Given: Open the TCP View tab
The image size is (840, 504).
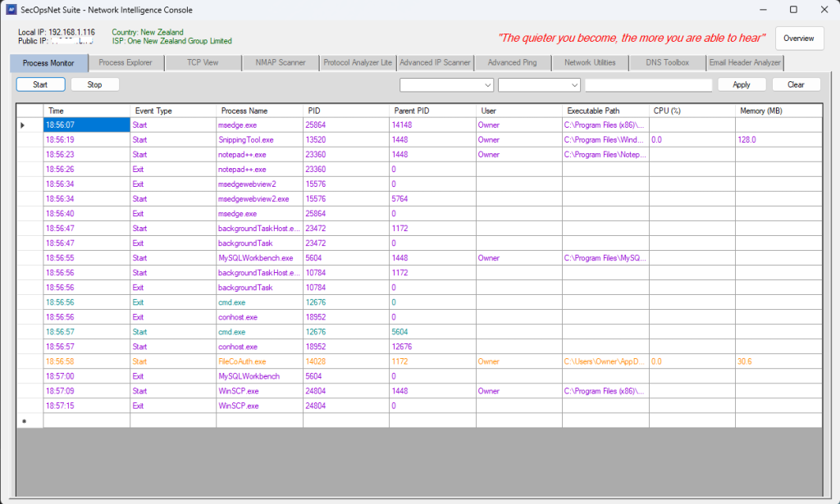Looking at the screenshot, I should coord(203,63).
